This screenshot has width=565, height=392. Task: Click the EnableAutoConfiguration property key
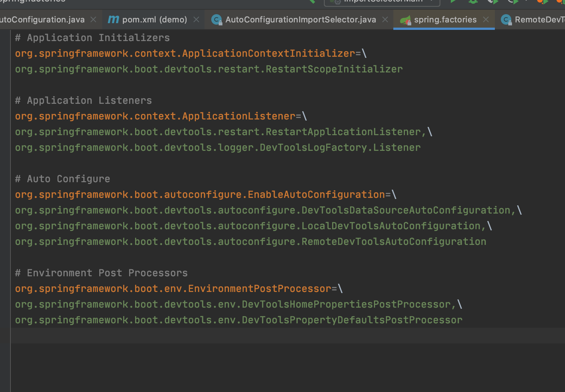pos(200,195)
